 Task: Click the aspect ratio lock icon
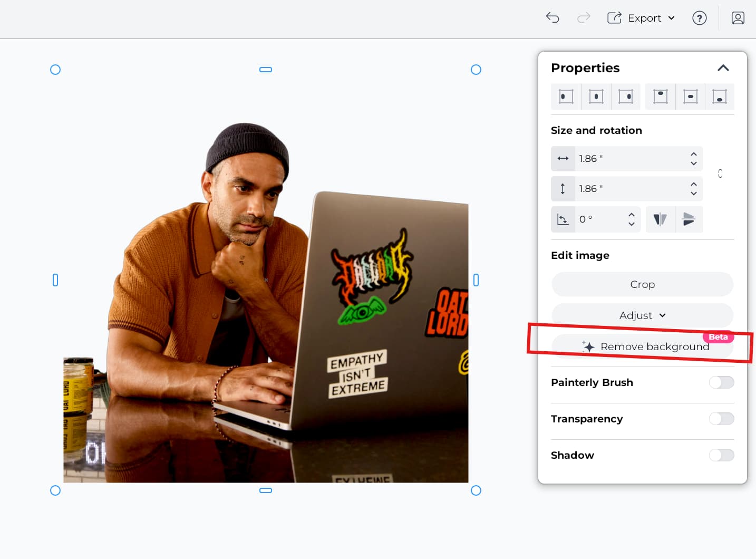pos(720,174)
